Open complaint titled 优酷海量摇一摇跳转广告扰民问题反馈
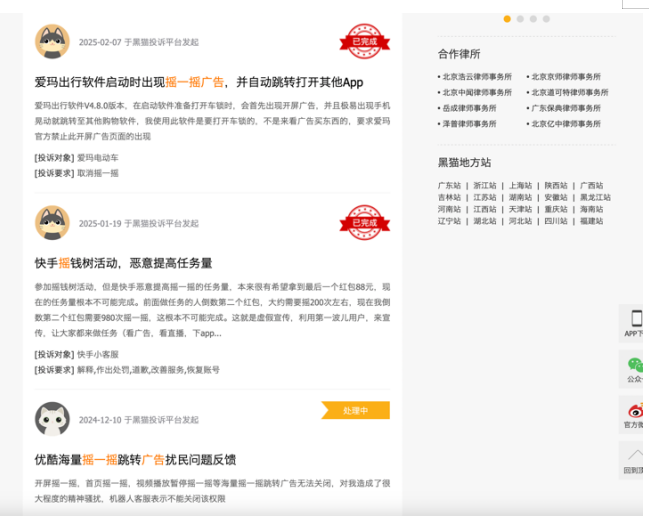The height and width of the screenshot is (521, 659). [135, 460]
